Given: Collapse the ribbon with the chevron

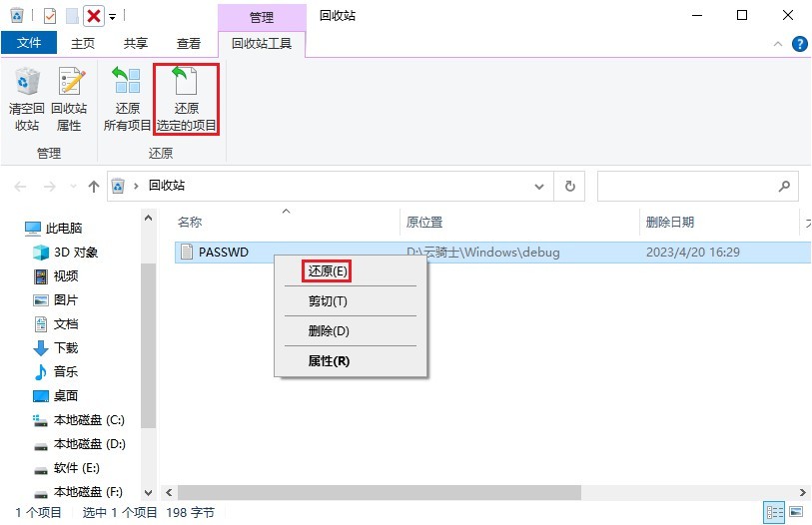Looking at the screenshot, I should 778,44.
